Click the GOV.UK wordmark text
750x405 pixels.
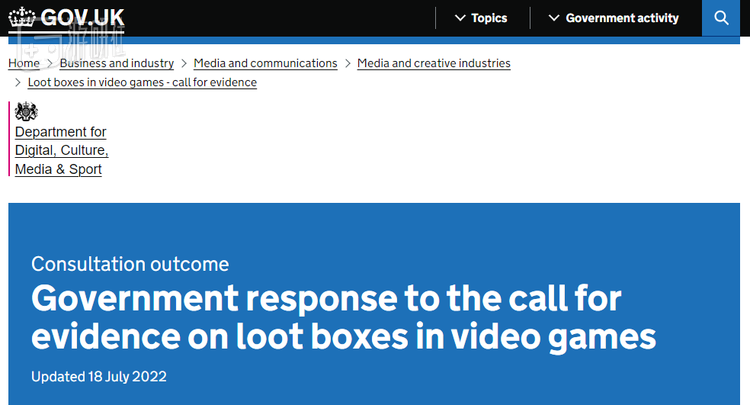82,18
